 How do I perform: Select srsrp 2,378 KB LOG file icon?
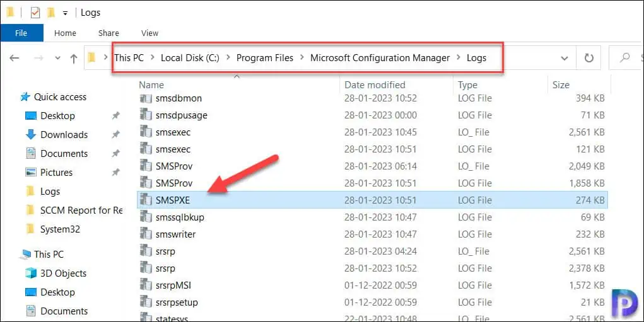coord(146,268)
